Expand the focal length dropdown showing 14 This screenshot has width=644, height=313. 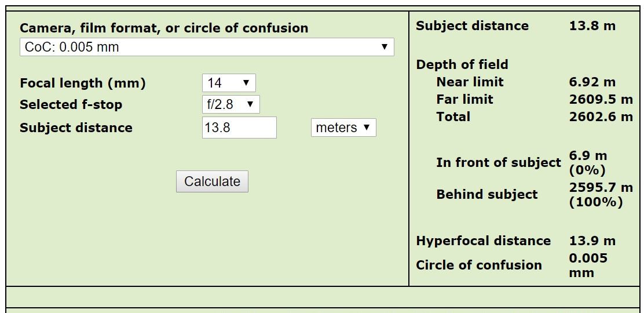click(229, 83)
